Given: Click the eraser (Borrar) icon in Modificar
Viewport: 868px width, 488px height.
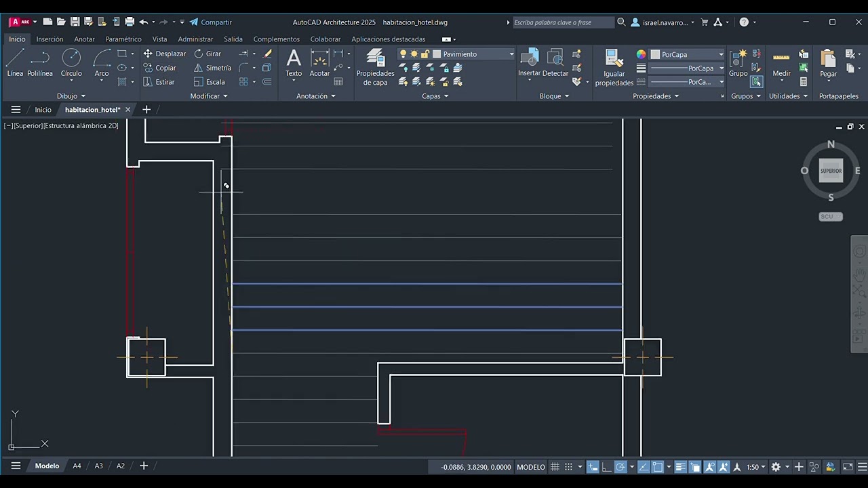Looking at the screenshot, I should 267,54.
